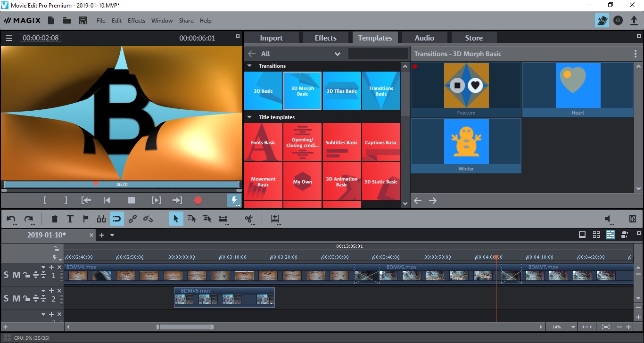This screenshot has height=343, width=644.
Task: Click the insert mode icon beside the scissors
Action: tap(275, 219)
